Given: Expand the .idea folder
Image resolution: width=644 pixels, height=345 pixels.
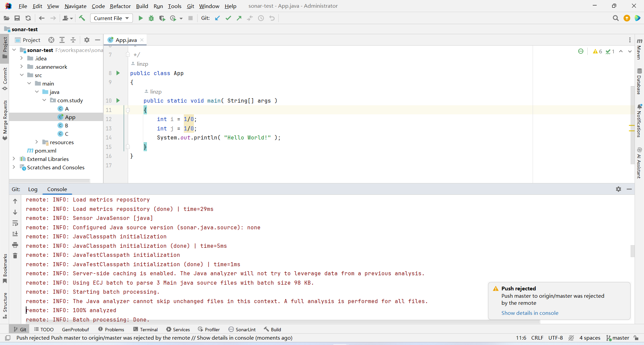Looking at the screenshot, I should (x=21, y=58).
